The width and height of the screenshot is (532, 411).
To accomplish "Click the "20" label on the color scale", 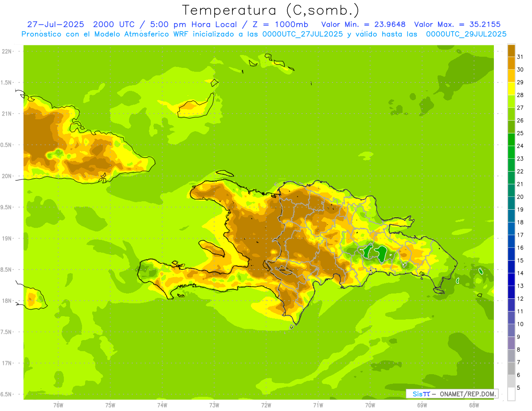I will click(x=520, y=197).
